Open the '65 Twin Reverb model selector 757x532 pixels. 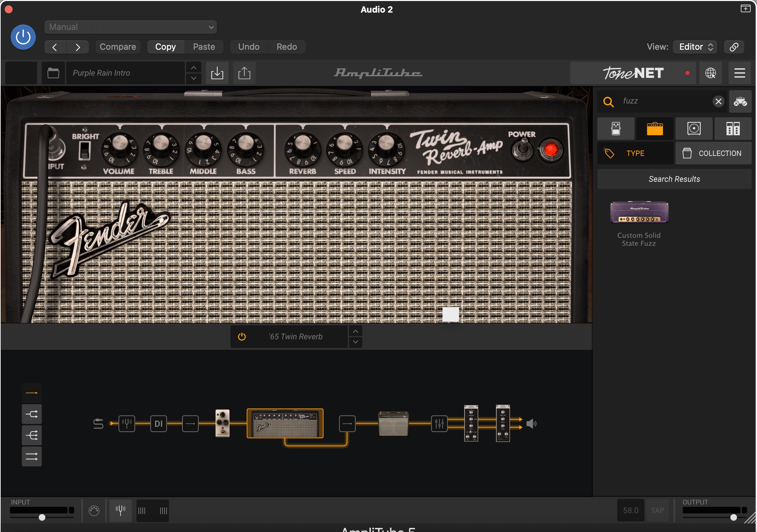coord(295,337)
